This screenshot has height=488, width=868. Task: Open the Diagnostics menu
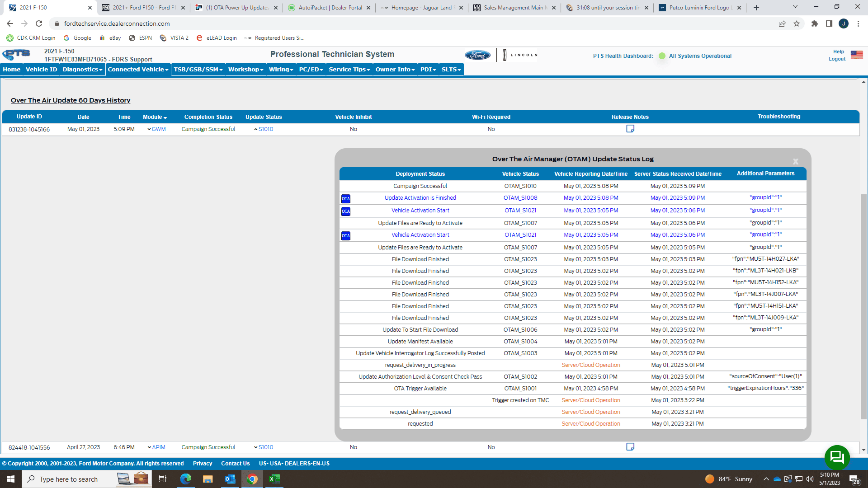[x=82, y=69]
